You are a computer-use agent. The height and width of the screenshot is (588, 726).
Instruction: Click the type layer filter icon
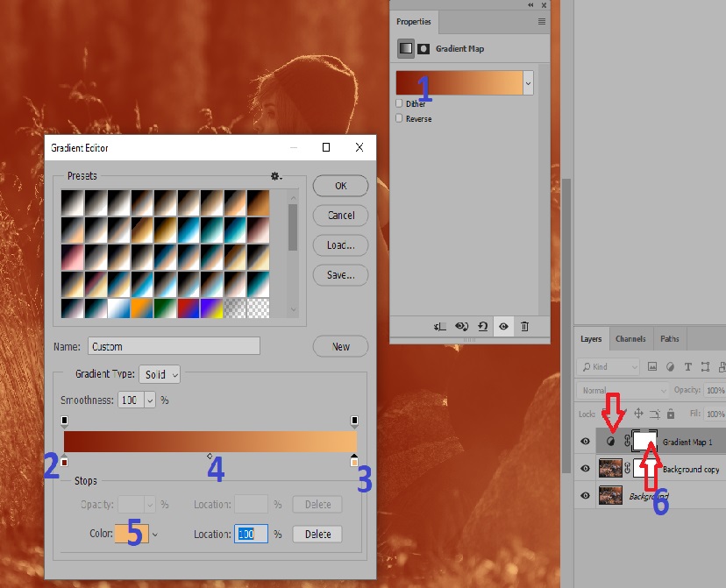(x=689, y=366)
